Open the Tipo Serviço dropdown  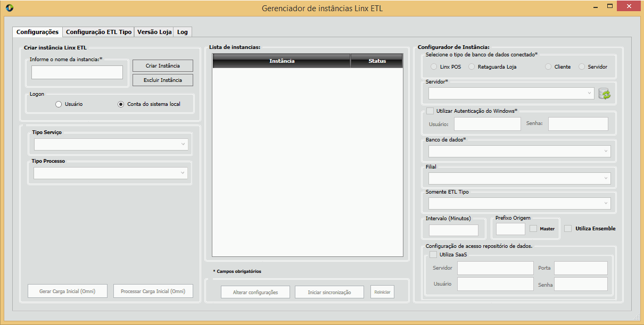[111, 144]
